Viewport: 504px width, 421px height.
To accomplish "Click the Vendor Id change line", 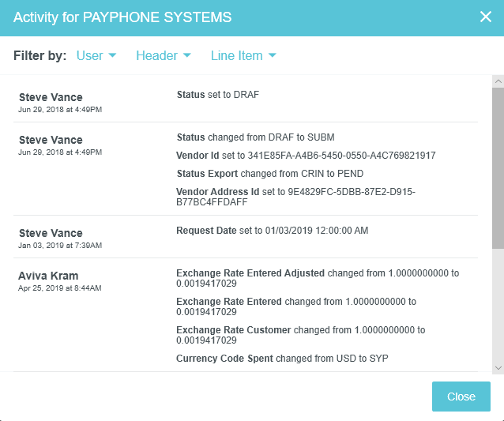I will point(306,156).
